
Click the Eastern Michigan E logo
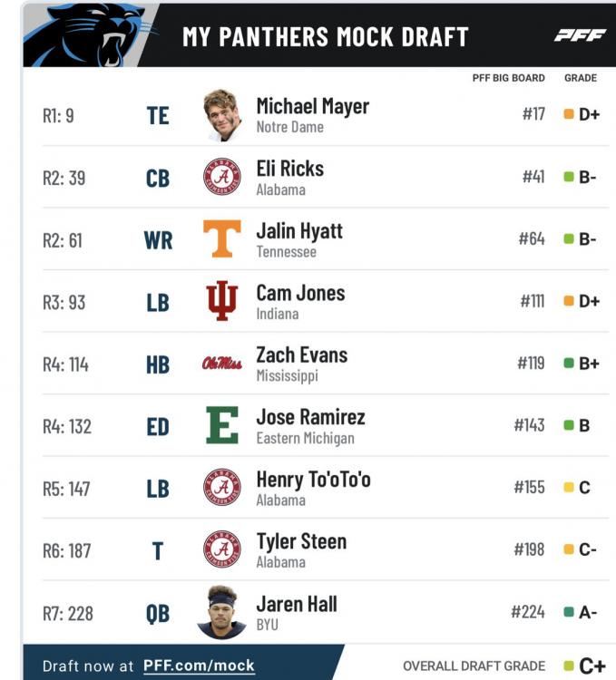(221, 425)
